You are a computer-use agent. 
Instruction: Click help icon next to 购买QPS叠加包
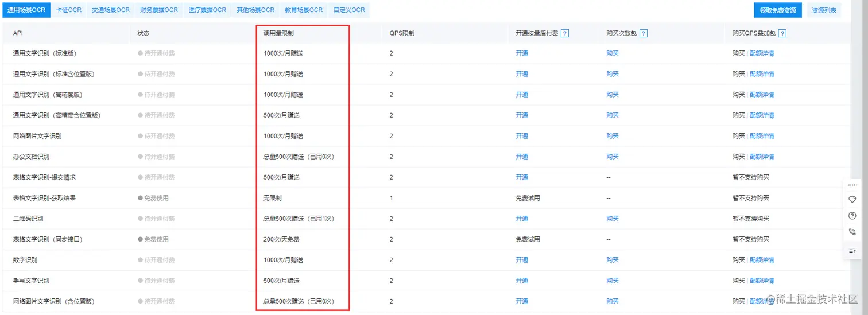coord(782,33)
